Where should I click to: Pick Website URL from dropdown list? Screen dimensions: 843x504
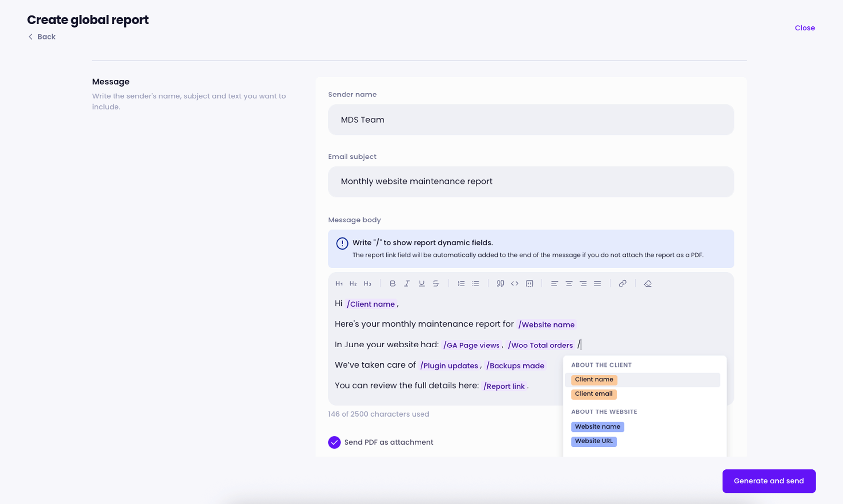593,441
